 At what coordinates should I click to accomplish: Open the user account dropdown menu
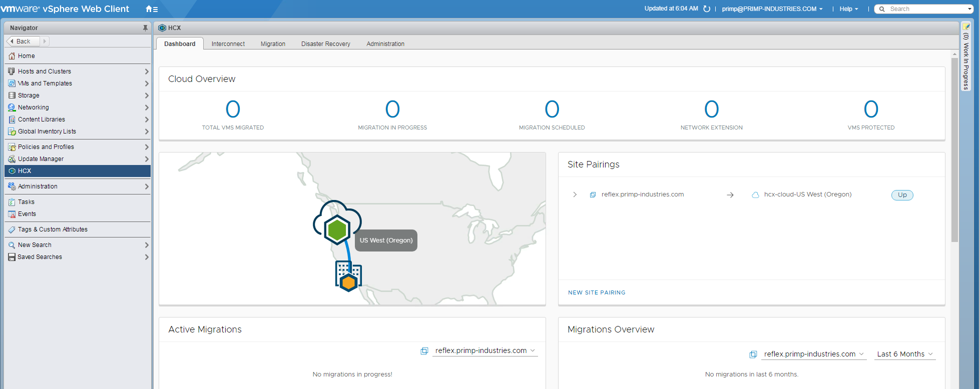point(772,9)
